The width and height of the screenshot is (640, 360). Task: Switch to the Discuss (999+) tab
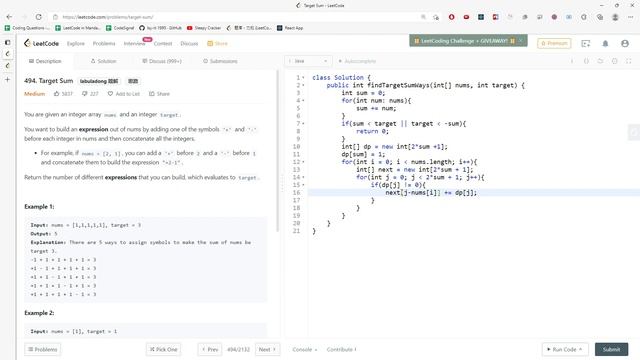coord(162,61)
